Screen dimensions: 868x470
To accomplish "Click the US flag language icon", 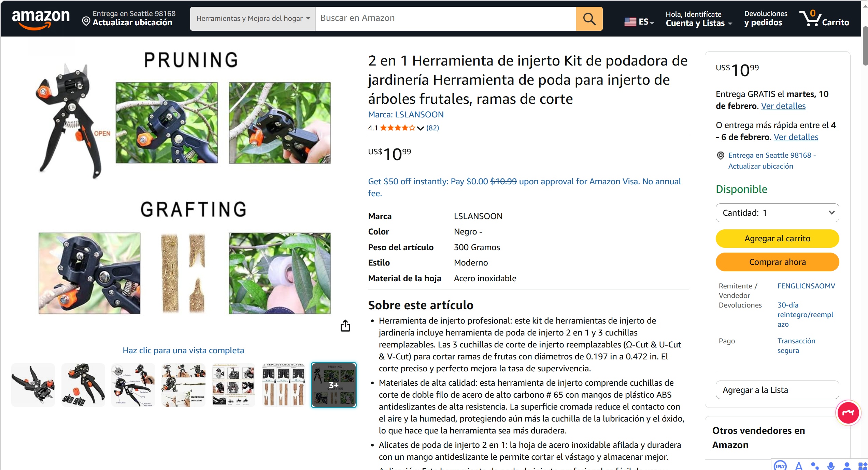I will click(630, 22).
